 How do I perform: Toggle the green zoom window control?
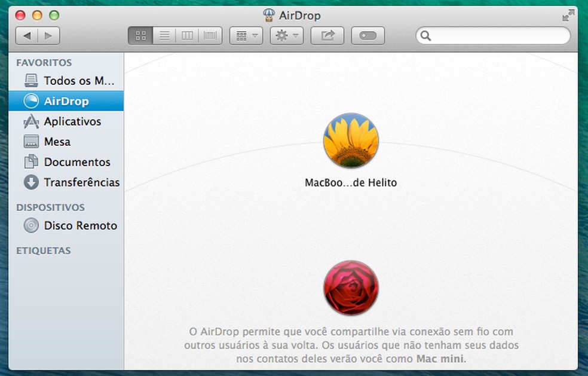pyautogui.click(x=54, y=14)
